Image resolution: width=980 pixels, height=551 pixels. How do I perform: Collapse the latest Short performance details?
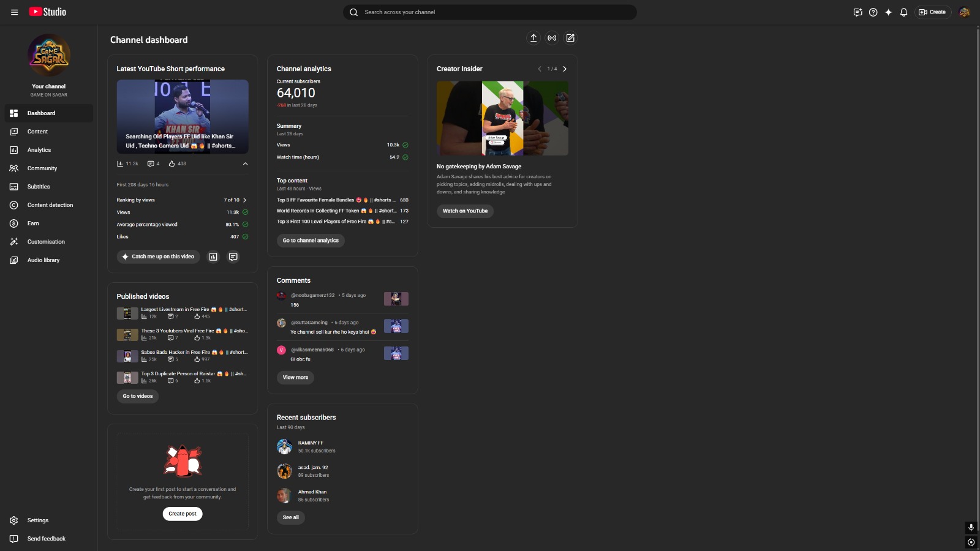coord(245,163)
